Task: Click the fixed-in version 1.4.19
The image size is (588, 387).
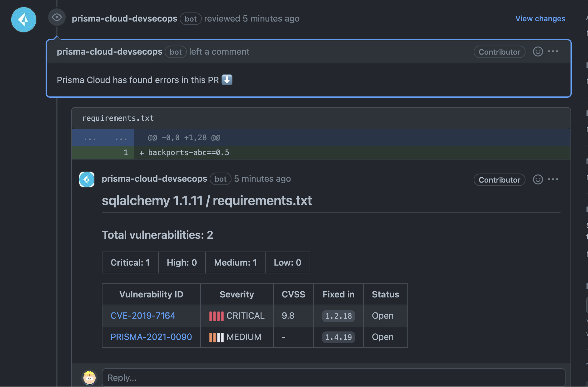Action: (x=338, y=337)
